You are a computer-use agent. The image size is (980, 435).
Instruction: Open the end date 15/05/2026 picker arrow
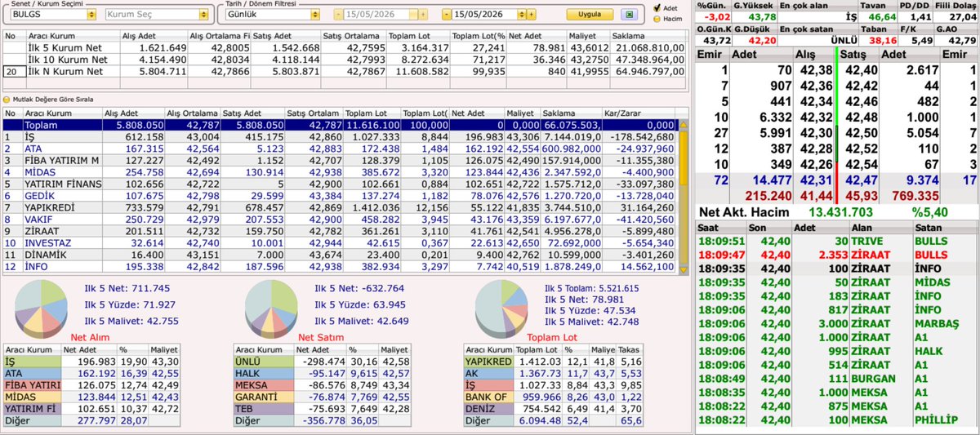point(520,15)
